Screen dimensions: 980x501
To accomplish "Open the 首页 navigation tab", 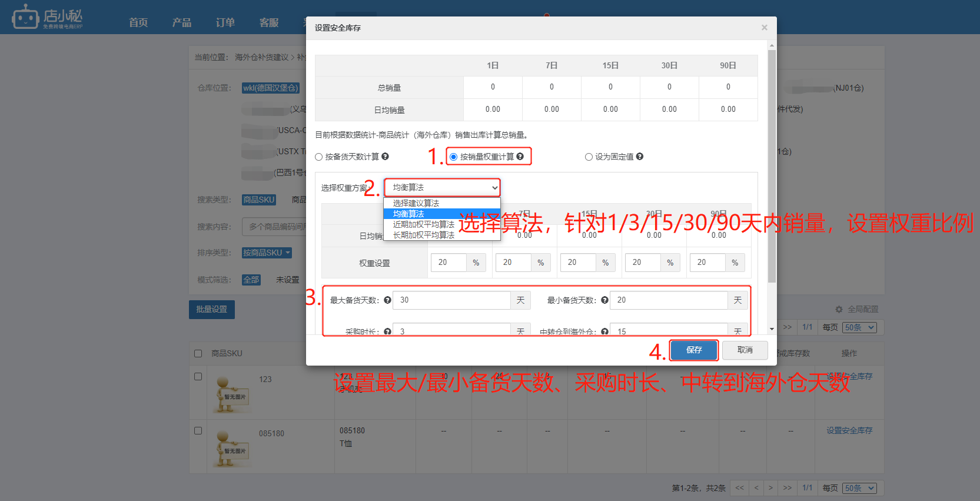I will (138, 22).
